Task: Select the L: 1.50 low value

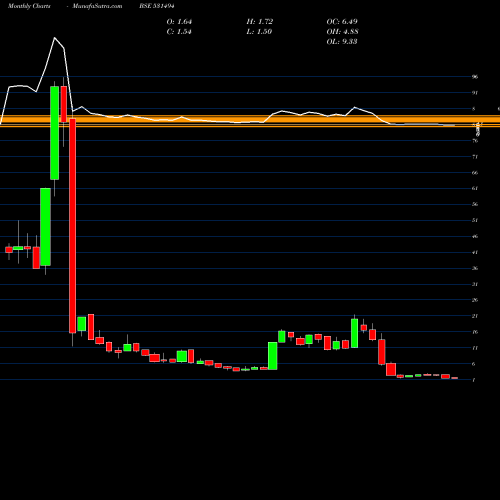Action: click(259, 32)
